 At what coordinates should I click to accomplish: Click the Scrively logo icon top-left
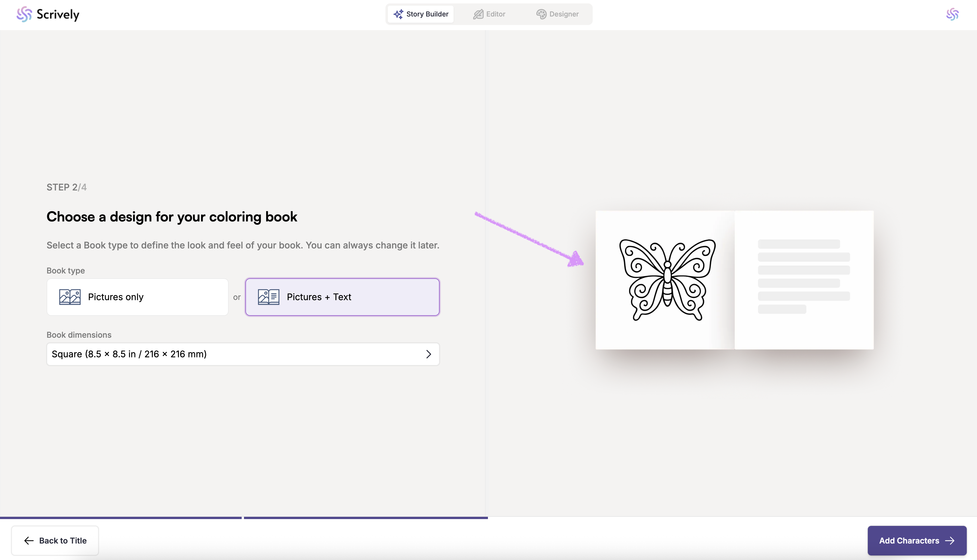(x=24, y=14)
